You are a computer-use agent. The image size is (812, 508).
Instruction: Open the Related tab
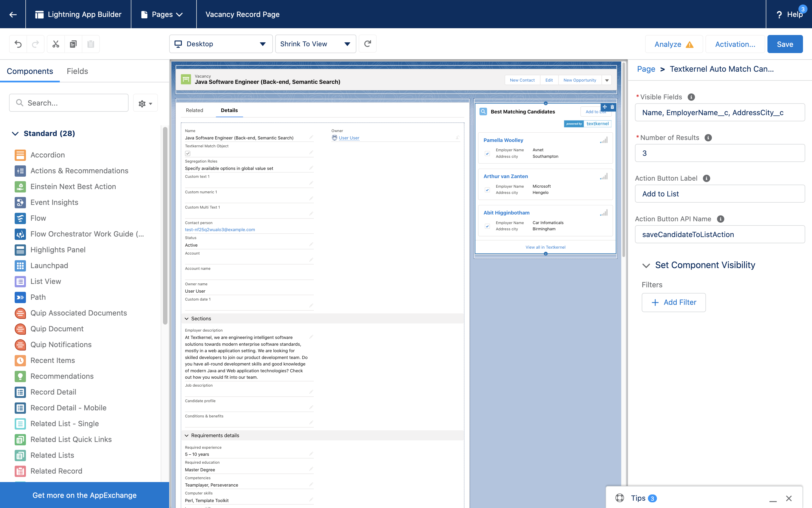[x=194, y=110]
